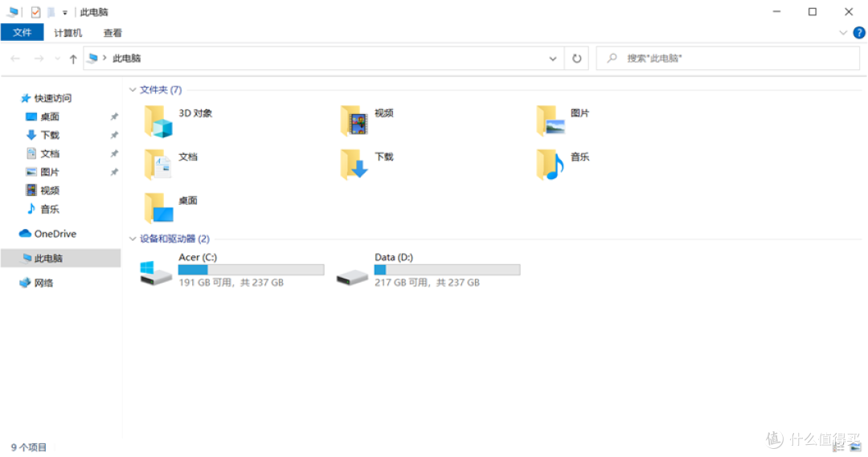This screenshot has width=868, height=457.
Task: Select the Data (D:) drive icon
Action: coord(352,276)
